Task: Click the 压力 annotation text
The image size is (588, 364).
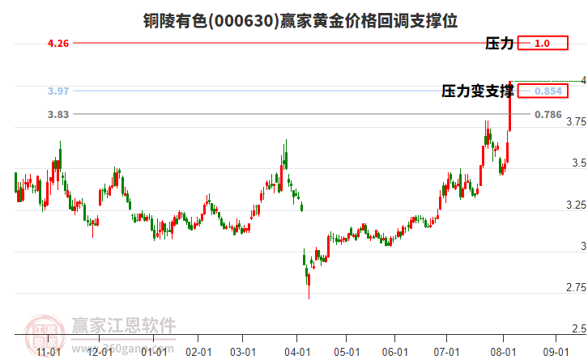Action: click(x=499, y=44)
